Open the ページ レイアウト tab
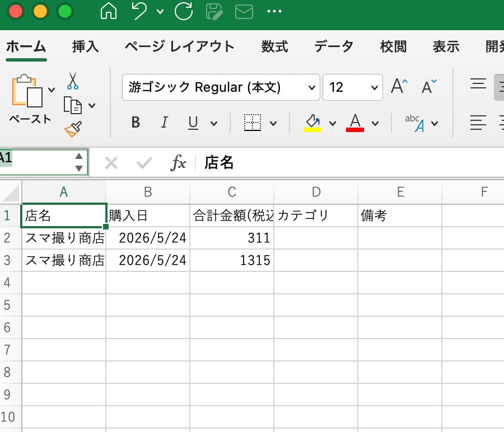The height and width of the screenshot is (432, 504). click(x=179, y=46)
